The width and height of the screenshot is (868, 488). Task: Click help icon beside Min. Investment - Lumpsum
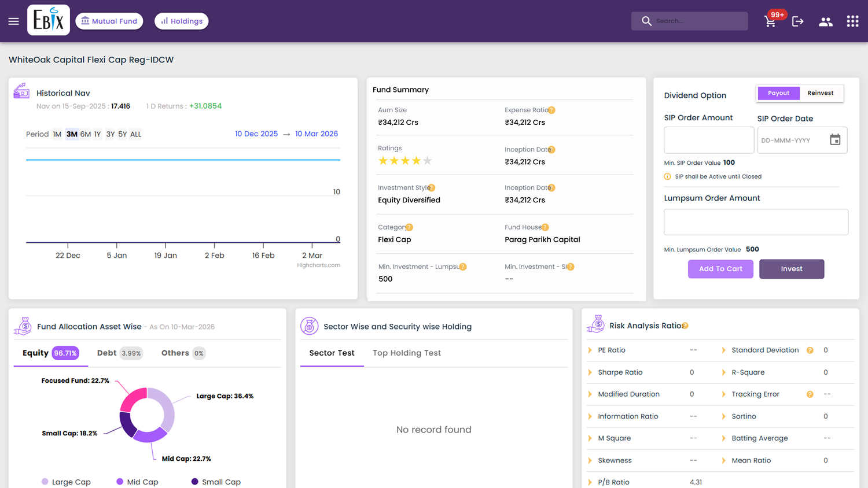pyautogui.click(x=463, y=267)
